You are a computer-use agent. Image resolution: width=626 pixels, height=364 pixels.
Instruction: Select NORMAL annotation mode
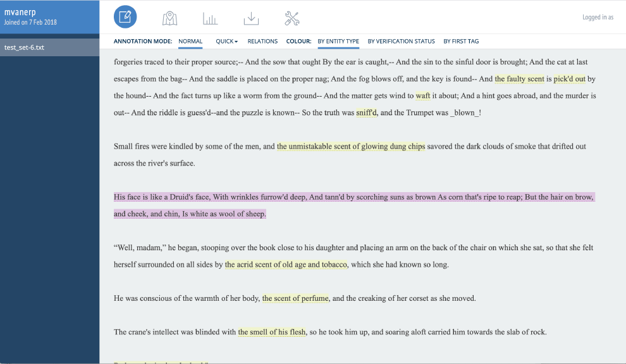(190, 41)
